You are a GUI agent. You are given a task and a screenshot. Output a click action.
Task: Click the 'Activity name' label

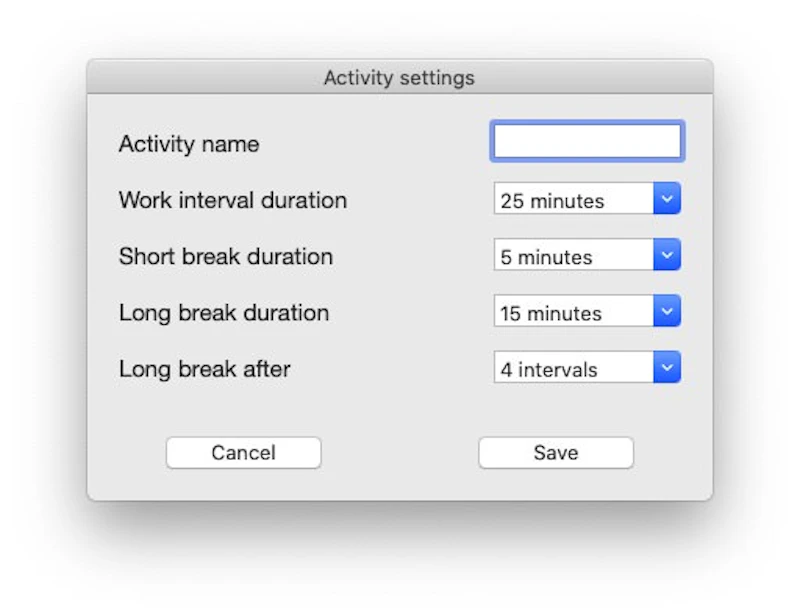[x=189, y=144]
